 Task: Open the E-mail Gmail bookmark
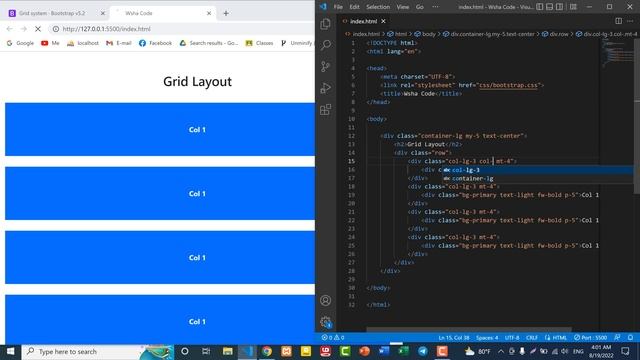(x=119, y=43)
